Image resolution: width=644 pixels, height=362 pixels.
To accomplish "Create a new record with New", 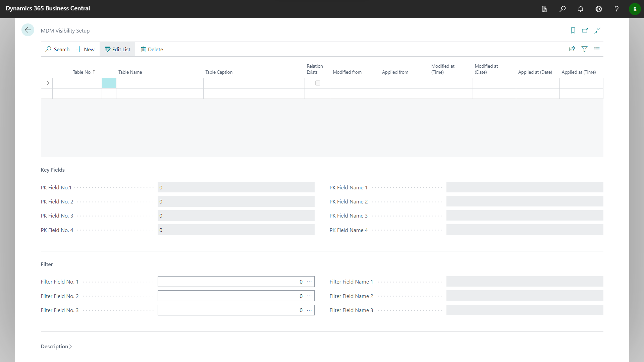I will (x=86, y=49).
